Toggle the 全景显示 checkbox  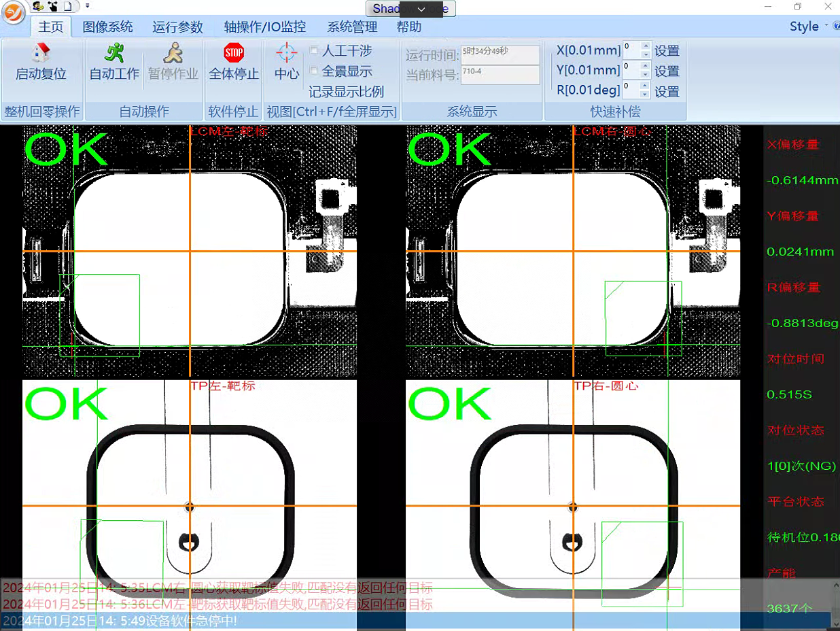click(x=314, y=71)
